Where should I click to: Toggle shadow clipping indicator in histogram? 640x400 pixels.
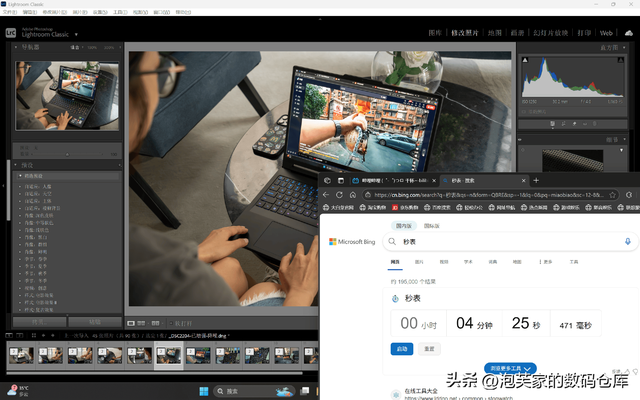(x=525, y=60)
